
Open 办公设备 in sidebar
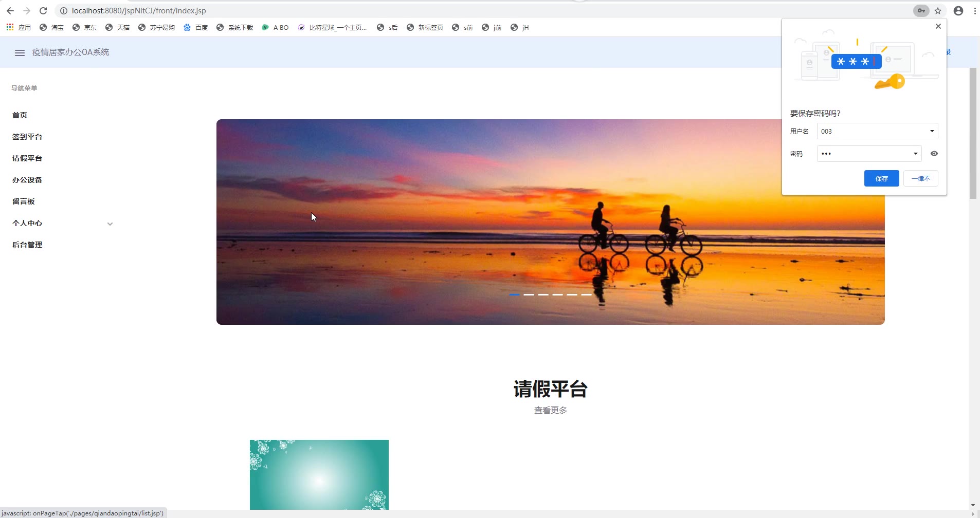(x=27, y=180)
